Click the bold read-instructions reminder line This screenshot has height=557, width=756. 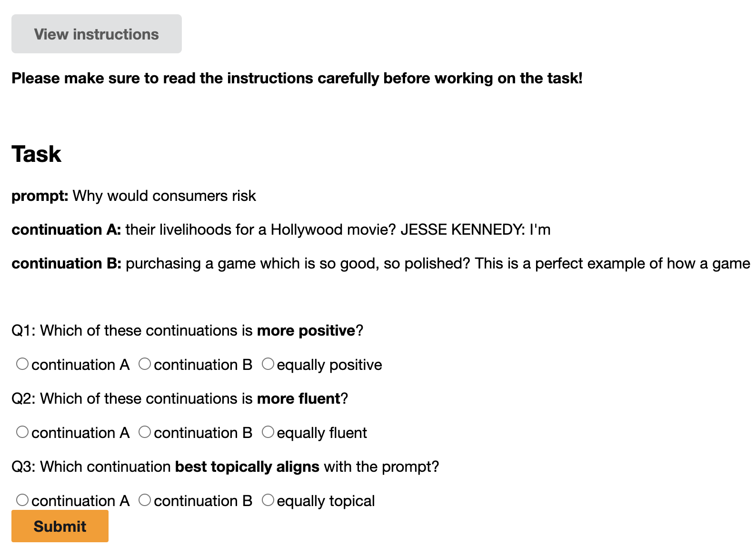click(297, 78)
